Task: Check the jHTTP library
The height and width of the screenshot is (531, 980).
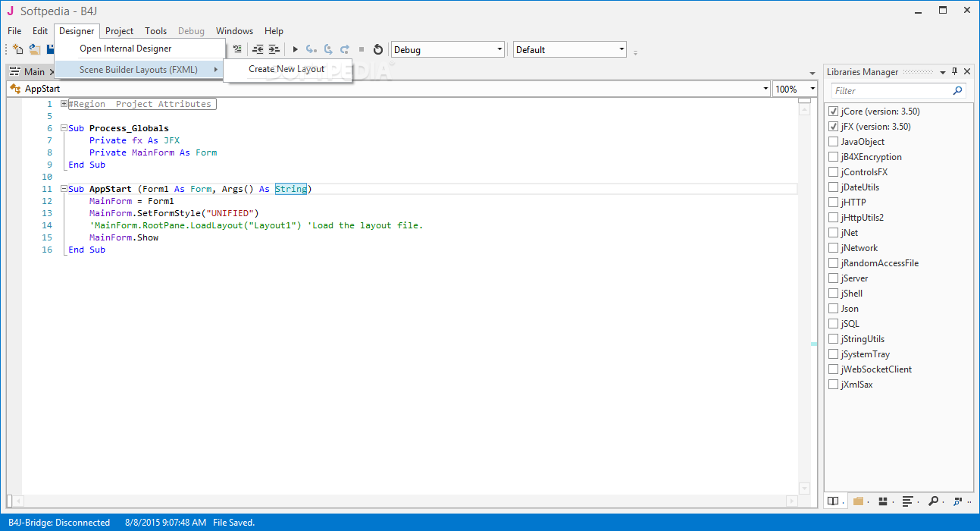Action: click(834, 203)
